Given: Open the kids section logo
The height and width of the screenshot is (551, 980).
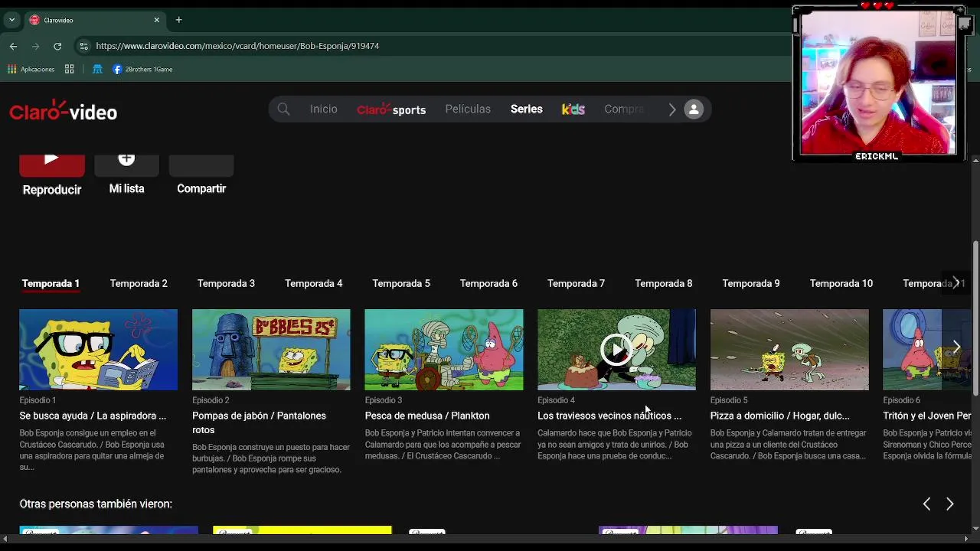Looking at the screenshot, I should click(573, 109).
